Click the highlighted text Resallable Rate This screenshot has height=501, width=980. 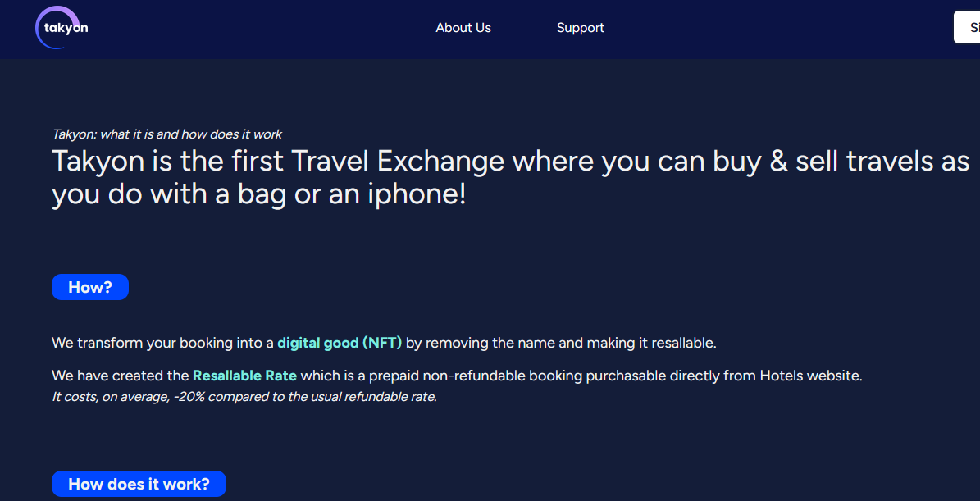pos(244,376)
